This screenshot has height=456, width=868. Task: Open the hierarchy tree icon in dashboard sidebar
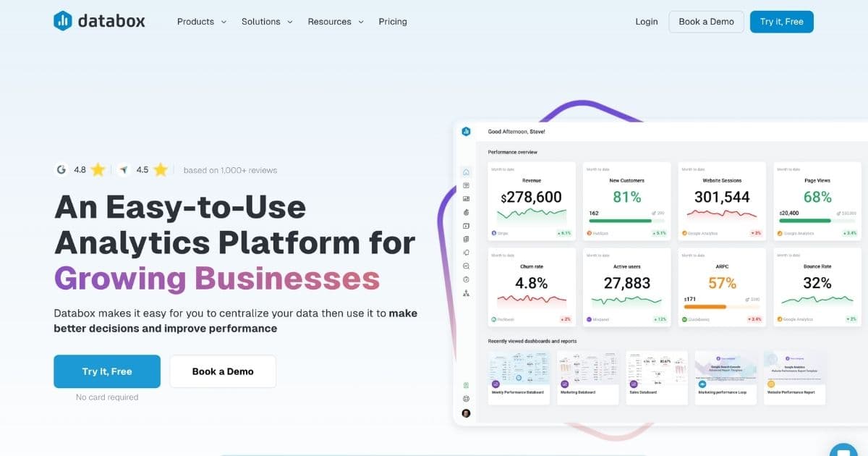tap(466, 294)
